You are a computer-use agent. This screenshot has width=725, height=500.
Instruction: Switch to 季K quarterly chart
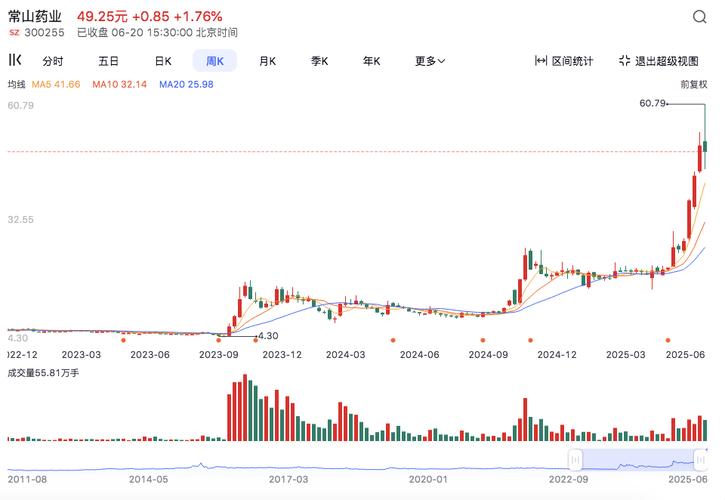[319, 61]
